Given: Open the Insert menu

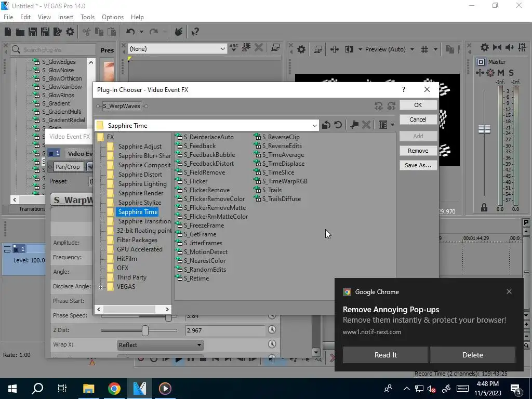Looking at the screenshot, I should coord(65,17).
